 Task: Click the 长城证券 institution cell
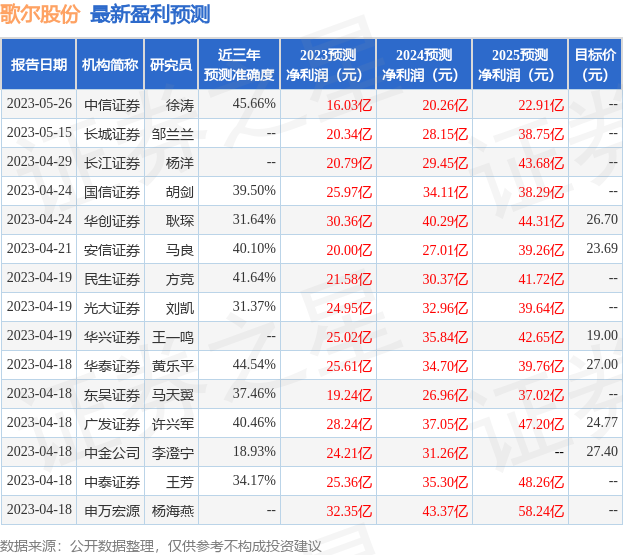[x=112, y=134]
